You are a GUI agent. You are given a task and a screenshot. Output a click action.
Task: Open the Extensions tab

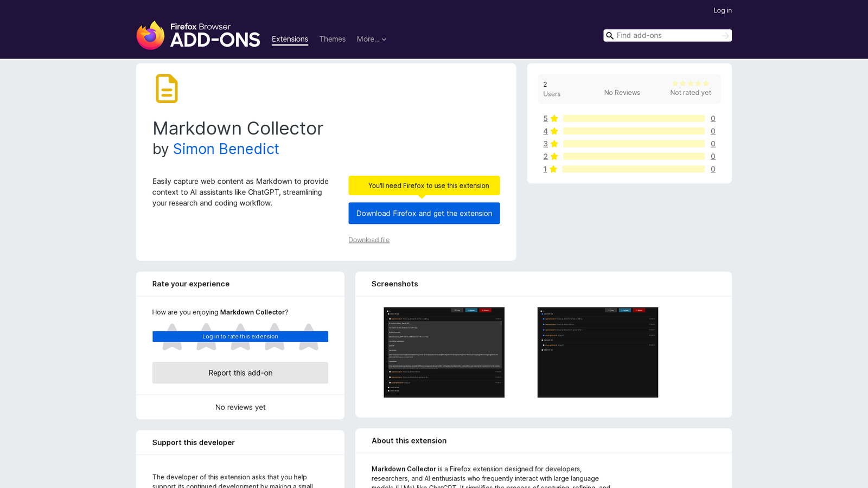pyautogui.click(x=290, y=39)
